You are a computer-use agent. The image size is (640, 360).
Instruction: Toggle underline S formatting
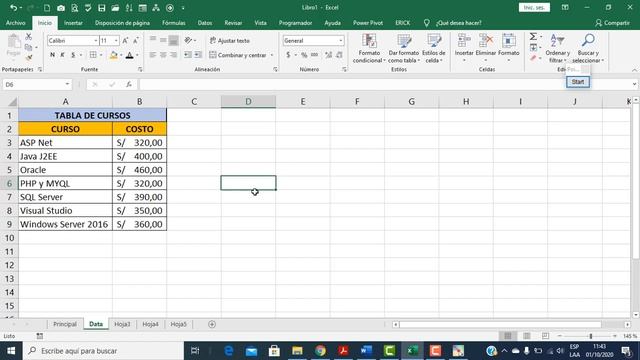[73, 55]
